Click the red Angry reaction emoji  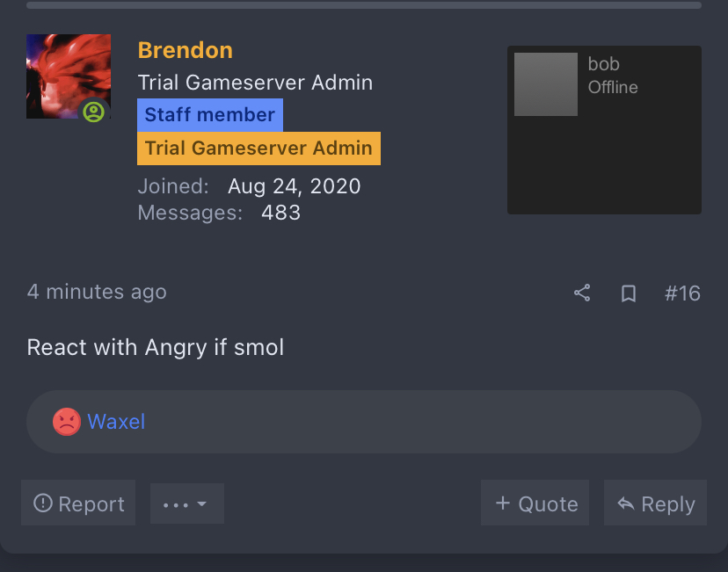pyautogui.click(x=67, y=422)
